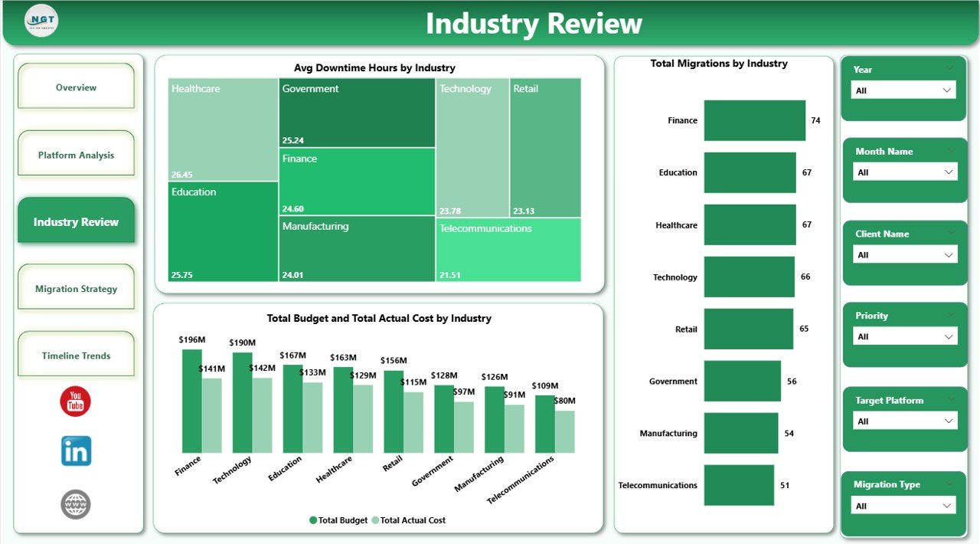The height and width of the screenshot is (544, 980).
Task: Switch to the Overview page
Action: 75,87
